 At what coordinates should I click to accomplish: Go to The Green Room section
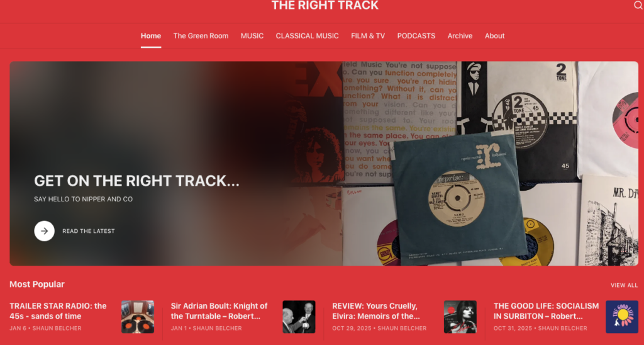(201, 36)
